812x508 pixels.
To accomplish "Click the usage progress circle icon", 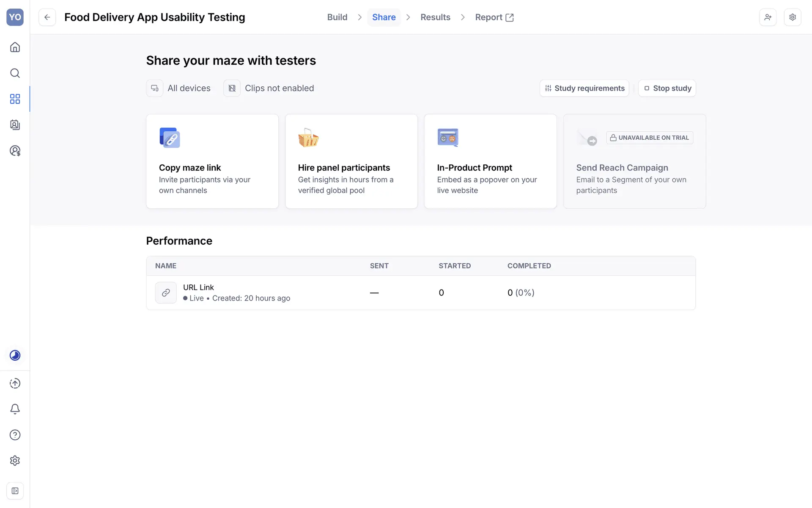I will pos(15,355).
